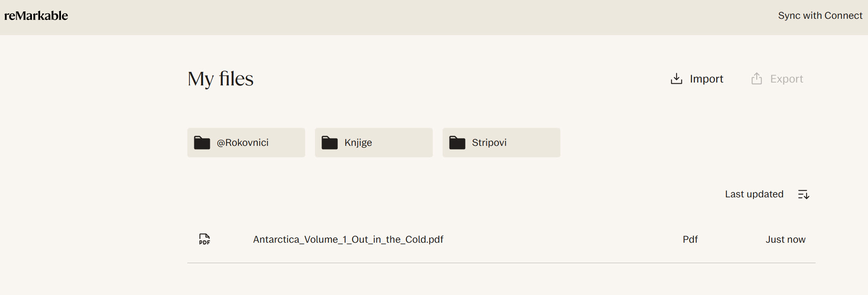The width and height of the screenshot is (868, 295).
Task: Click the PDF file type icon
Action: coord(205,239)
